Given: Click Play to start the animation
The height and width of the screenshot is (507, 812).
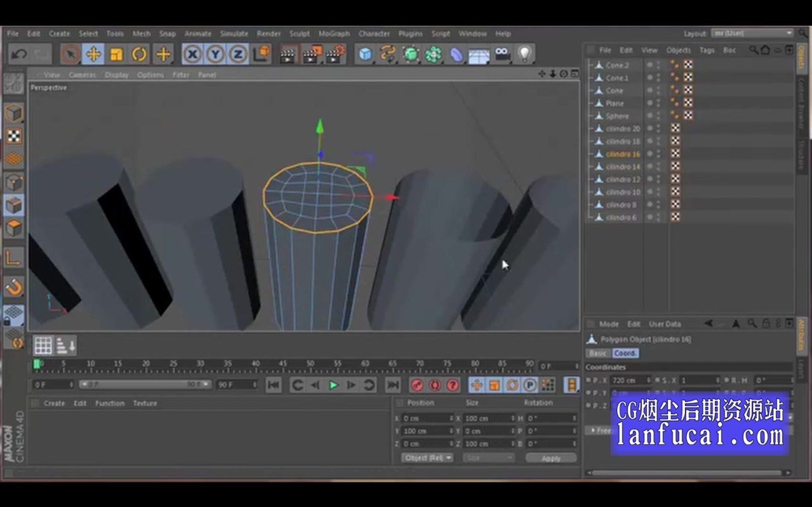Looking at the screenshot, I should pos(333,385).
